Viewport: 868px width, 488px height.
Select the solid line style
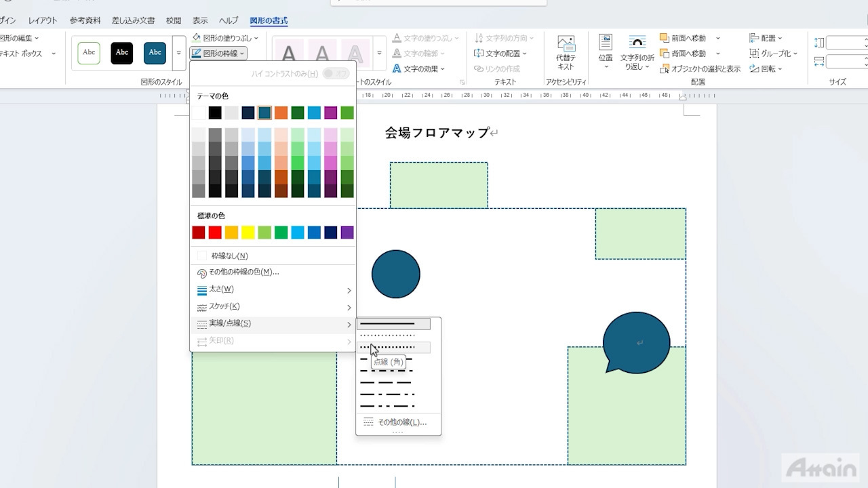394,324
